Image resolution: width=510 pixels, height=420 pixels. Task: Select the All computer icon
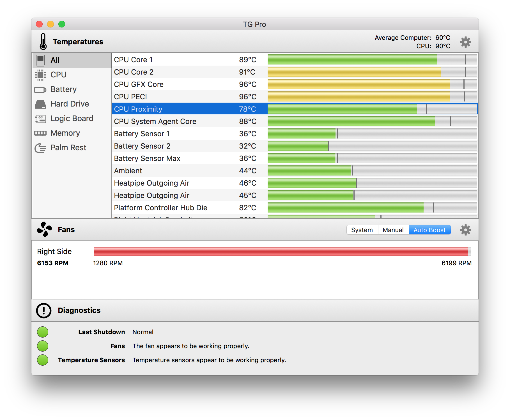(40, 60)
